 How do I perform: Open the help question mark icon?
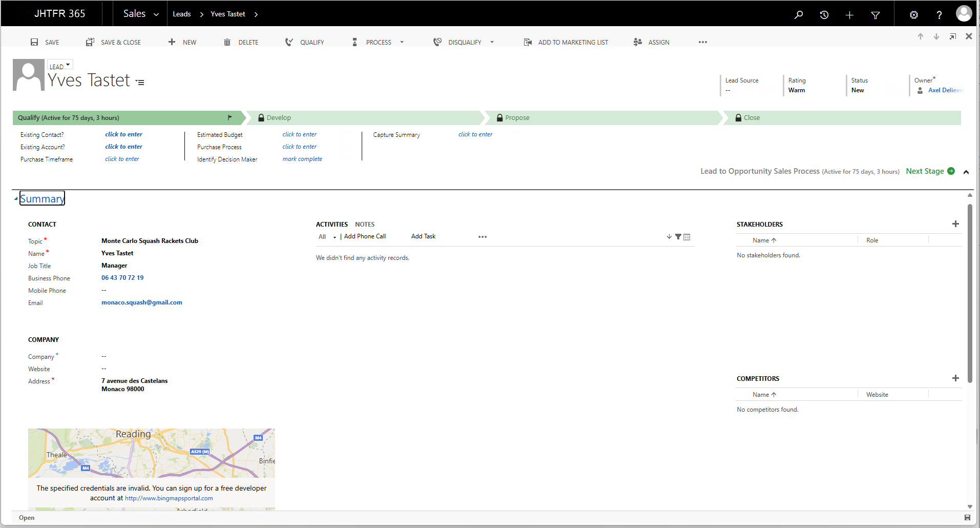click(x=939, y=15)
